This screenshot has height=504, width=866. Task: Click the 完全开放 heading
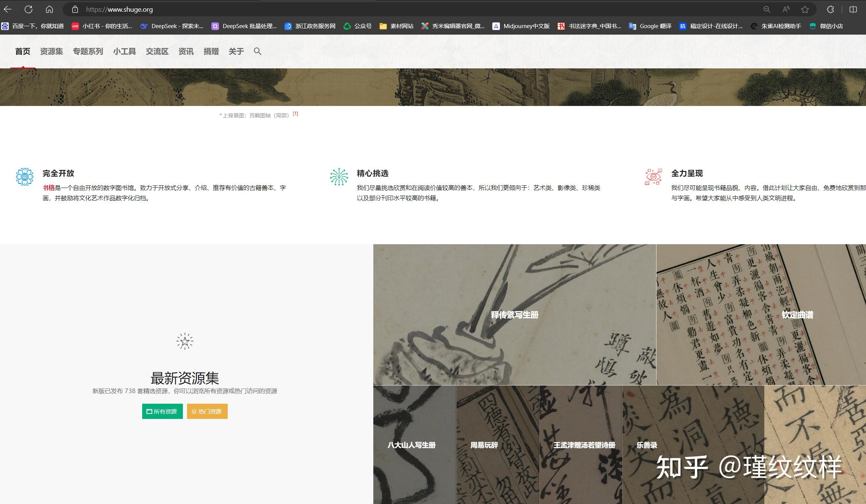click(x=59, y=173)
